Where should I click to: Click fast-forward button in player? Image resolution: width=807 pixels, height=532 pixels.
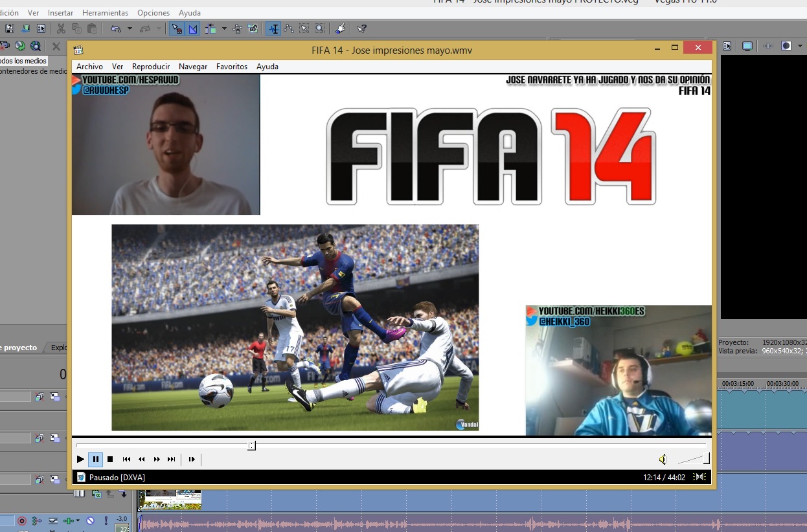tap(157, 460)
